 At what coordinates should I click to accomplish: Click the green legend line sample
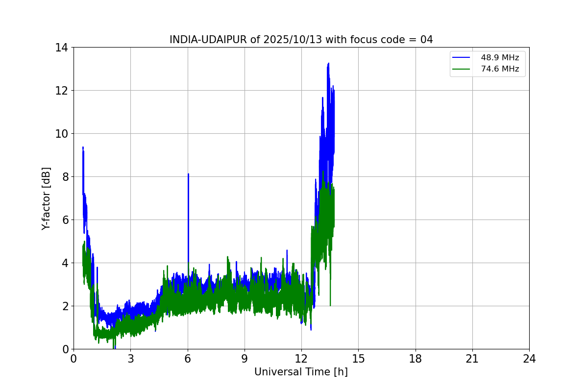[462, 69]
